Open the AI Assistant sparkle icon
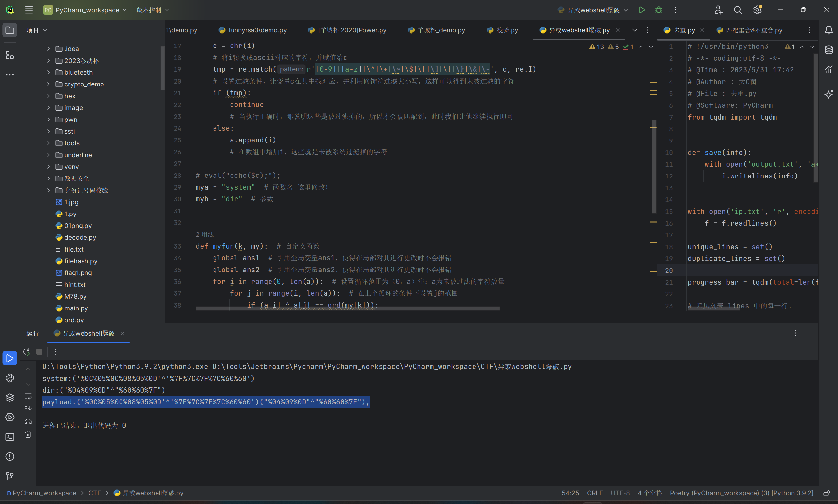 pos(829,94)
